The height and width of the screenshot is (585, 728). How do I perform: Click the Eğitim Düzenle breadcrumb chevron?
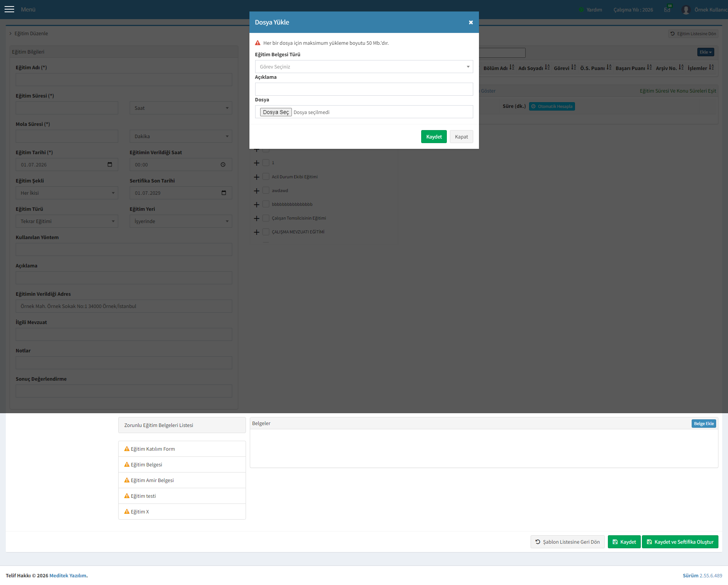(10, 33)
